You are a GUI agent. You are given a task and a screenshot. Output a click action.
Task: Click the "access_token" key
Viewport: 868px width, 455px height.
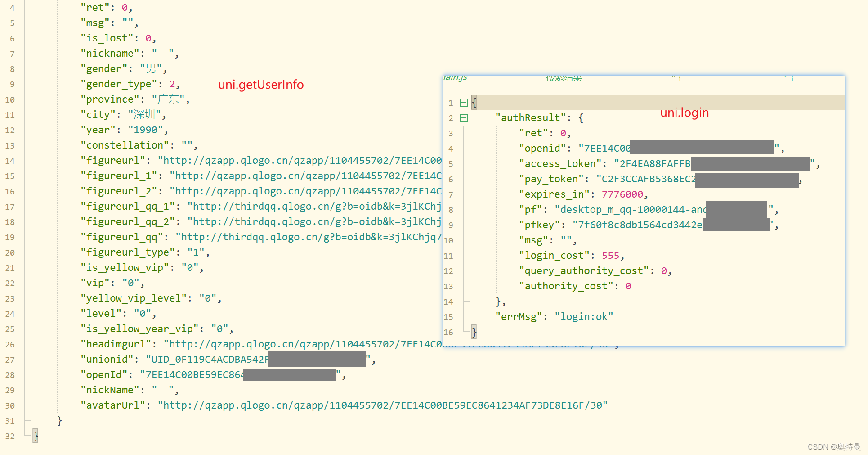click(x=560, y=164)
